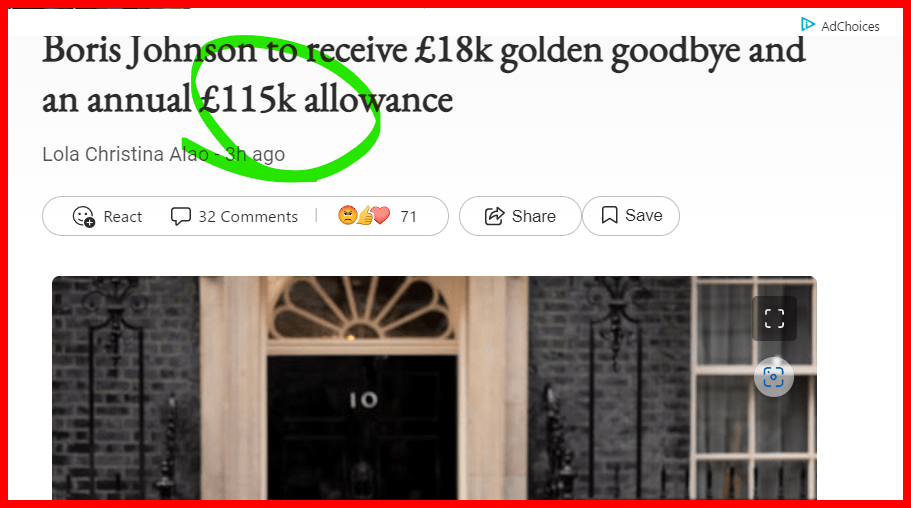Image resolution: width=911 pixels, height=508 pixels.
Task: Click the Downing Street door photo
Action: pyautogui.click(x=434, y=388)
